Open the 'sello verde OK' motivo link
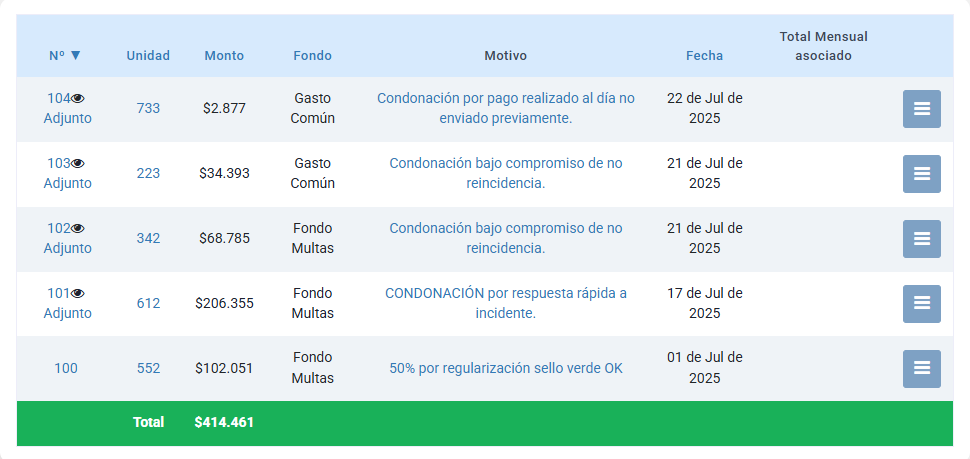This screenshot has height=459, width=970. click(505, 368)
